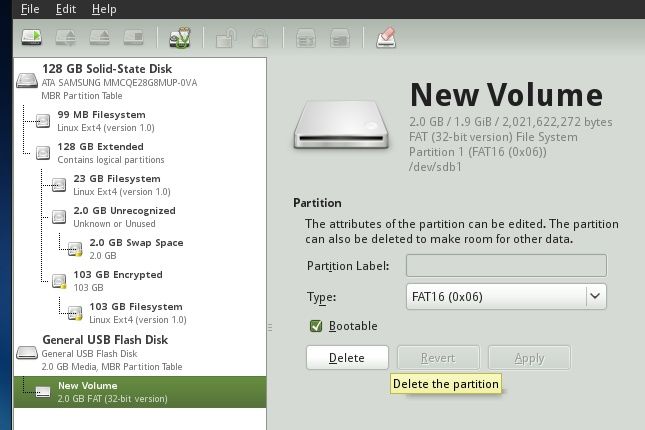Click the greyed Unlock encrypted volume icon

[226, 38]
